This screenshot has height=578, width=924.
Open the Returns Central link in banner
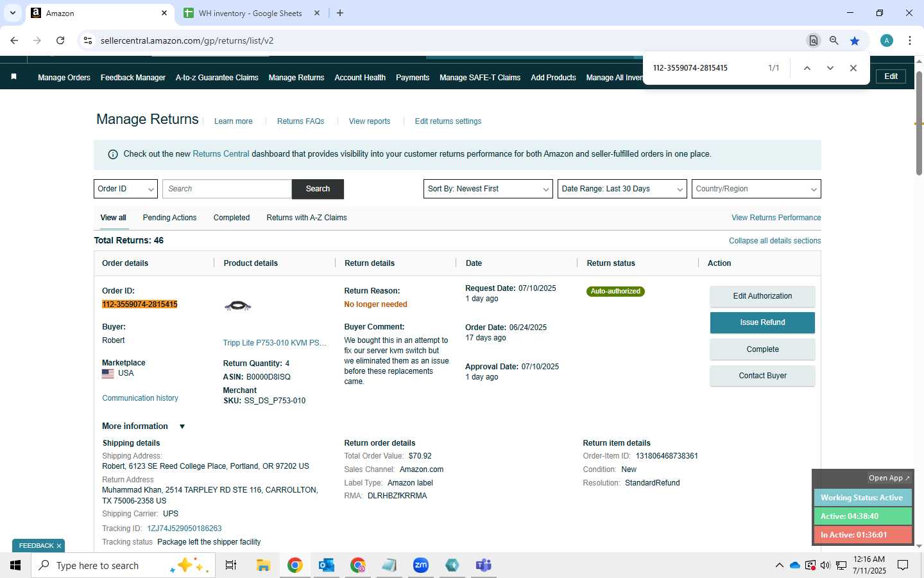tap(221, 154)
